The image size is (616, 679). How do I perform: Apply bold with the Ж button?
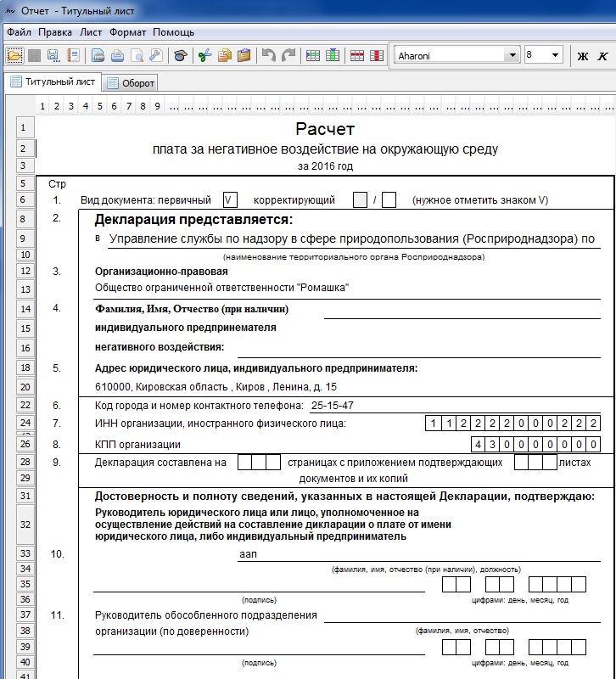pyautogui.click(x=582, y=56)
